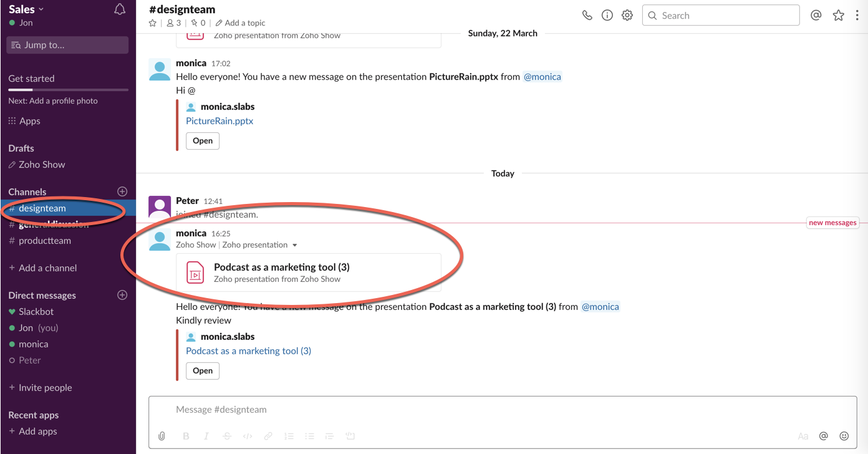This screenshot has width=868, height=454.
Task: View the 3 channel members
Action: point(174,23)
